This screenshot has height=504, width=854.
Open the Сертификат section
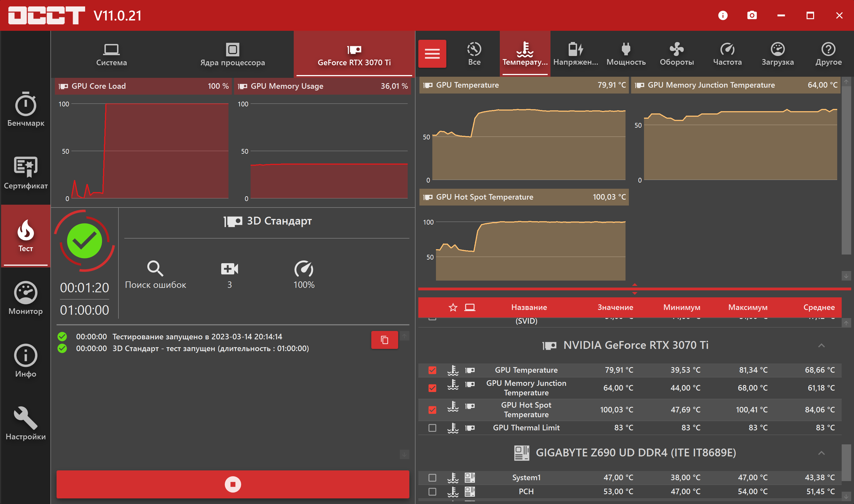25,172
